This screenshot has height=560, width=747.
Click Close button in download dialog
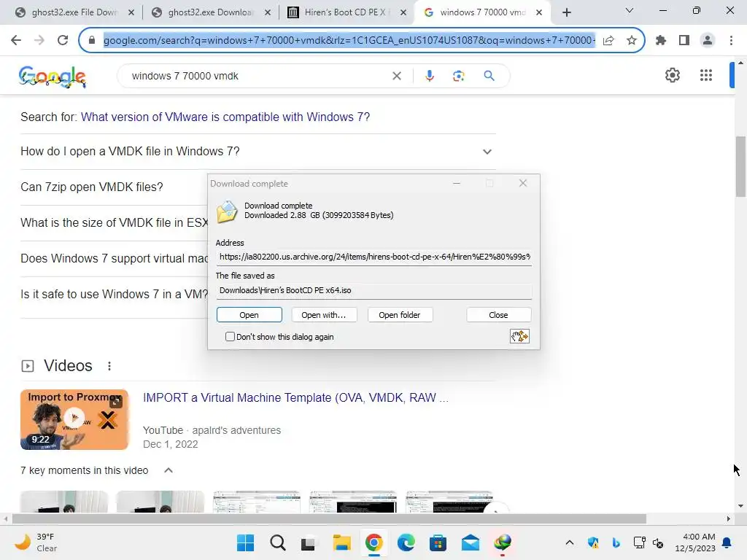pyautogui.click(x=498, y=315)
